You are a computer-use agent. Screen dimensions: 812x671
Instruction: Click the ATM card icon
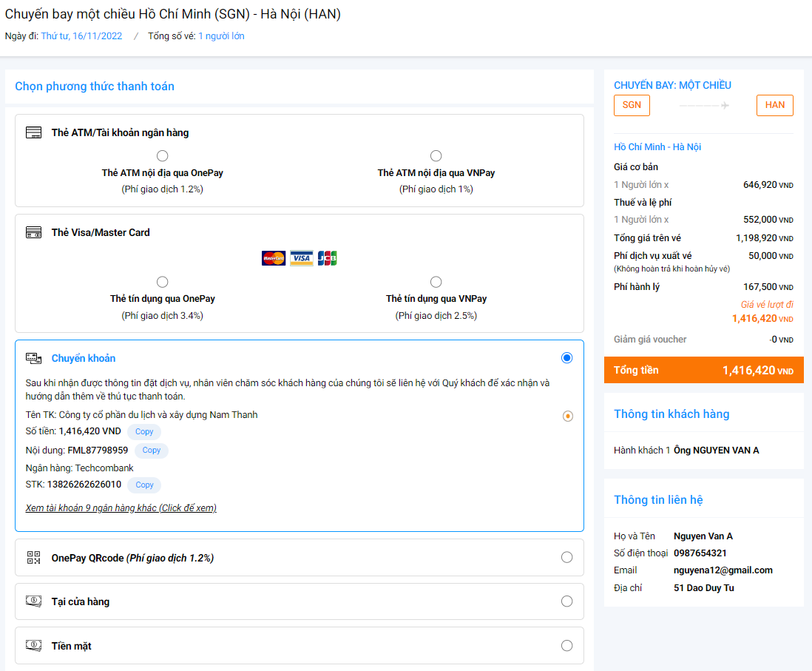coord(33,133)
